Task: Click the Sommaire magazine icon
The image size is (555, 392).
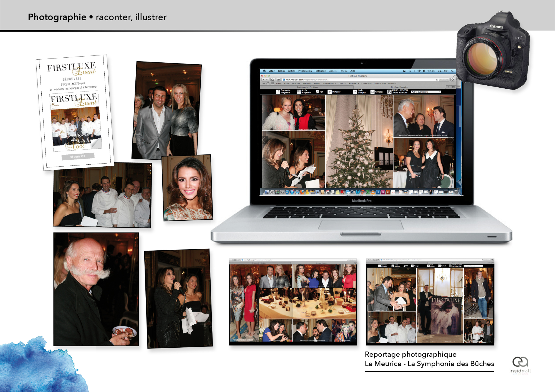Action: tap(278, 91)
